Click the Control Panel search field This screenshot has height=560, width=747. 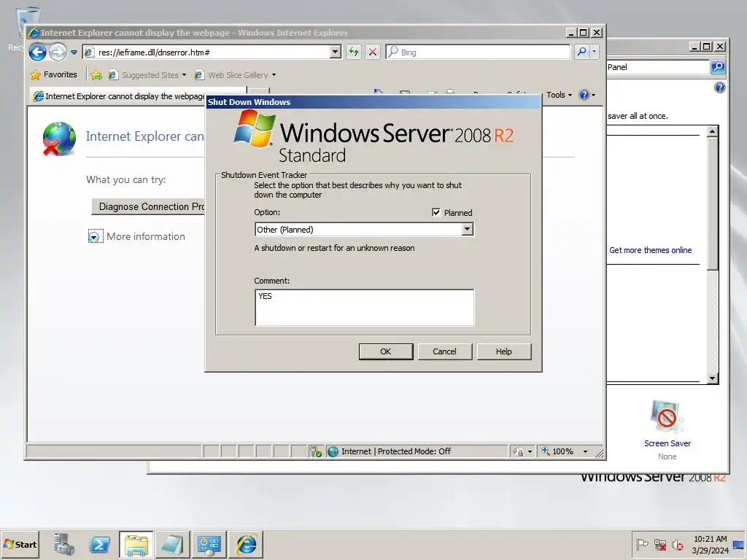(x=658, y=67)
